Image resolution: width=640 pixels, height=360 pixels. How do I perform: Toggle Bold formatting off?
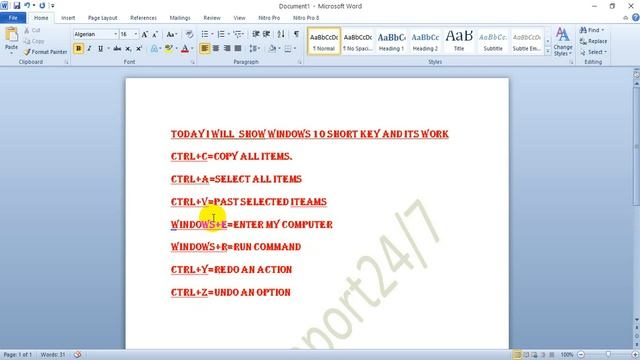(x=78, y=49)
